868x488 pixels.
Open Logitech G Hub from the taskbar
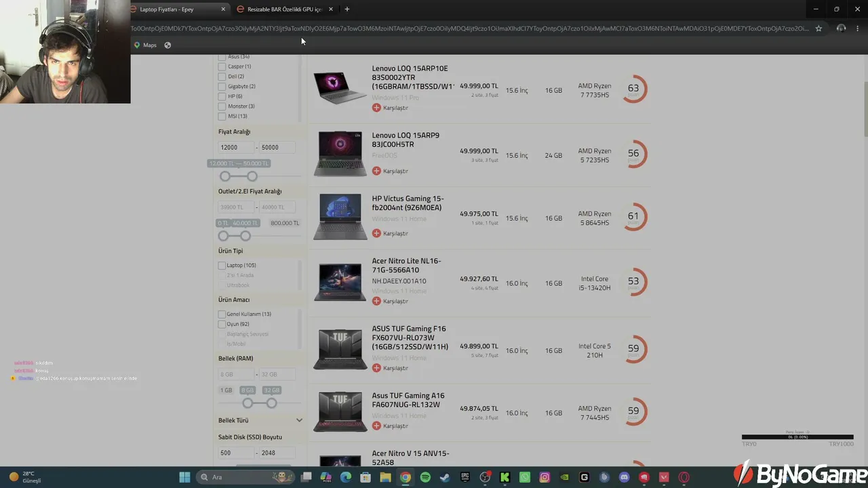point(584,477)
